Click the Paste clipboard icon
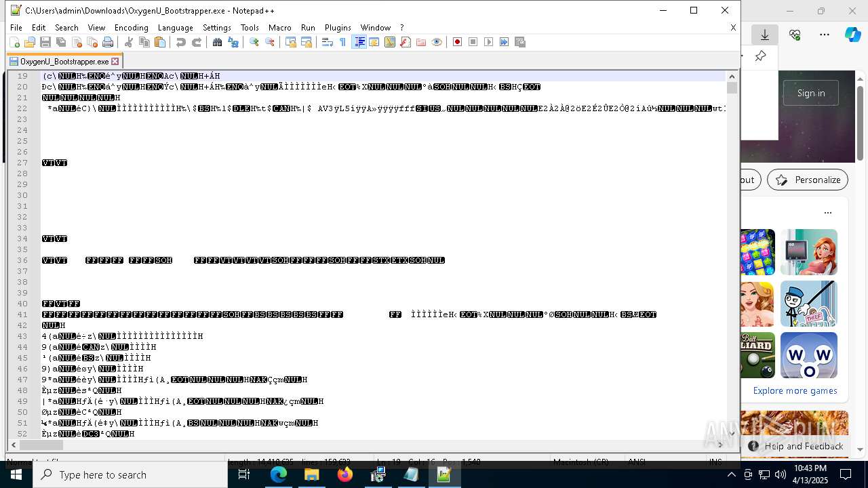 click(x=160, y=42)
